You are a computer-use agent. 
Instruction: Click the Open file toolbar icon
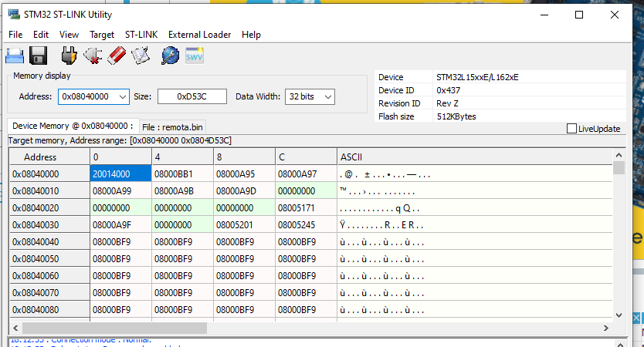[x=15, y=56]
